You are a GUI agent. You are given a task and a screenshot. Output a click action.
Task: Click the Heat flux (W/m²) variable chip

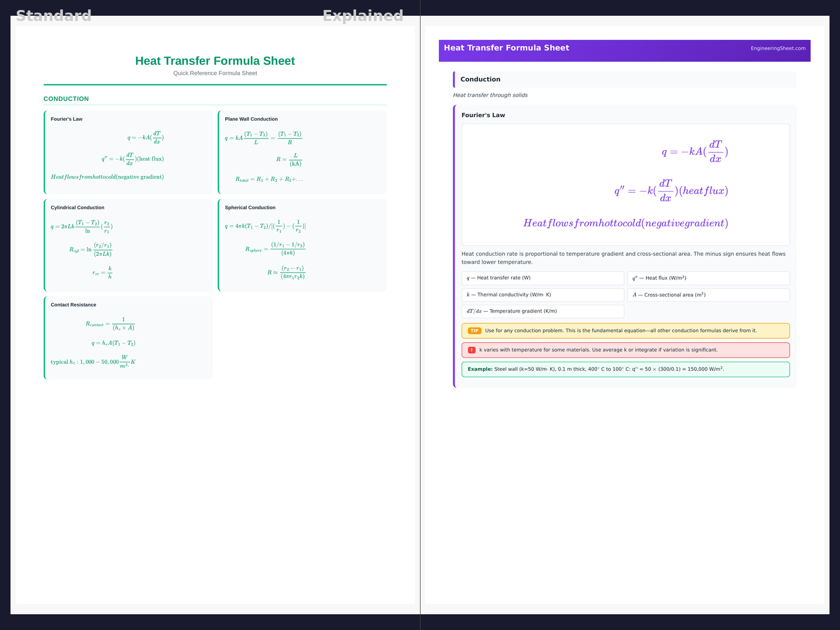(x=708, y=278)
